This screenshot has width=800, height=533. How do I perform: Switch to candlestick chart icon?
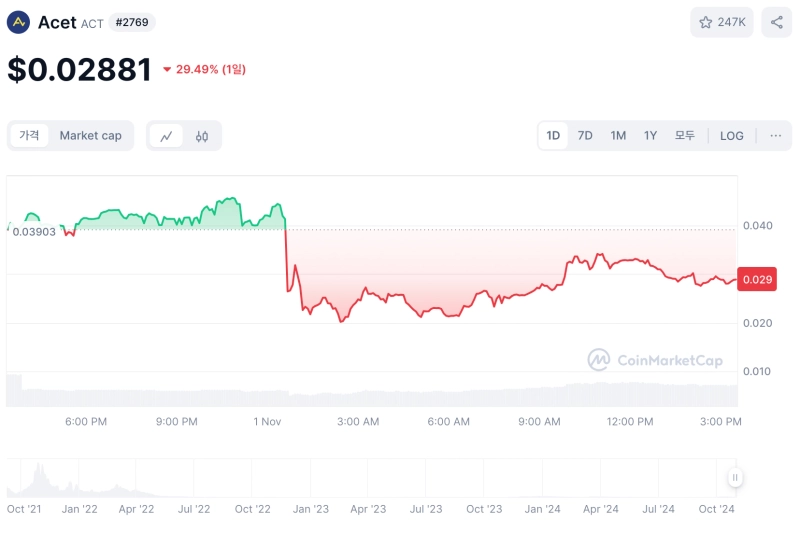202,136
